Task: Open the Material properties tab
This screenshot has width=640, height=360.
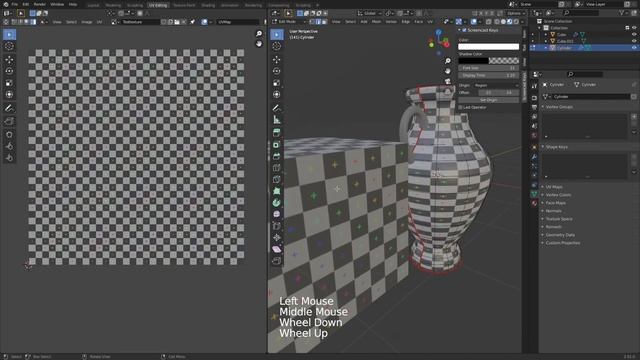Action: 534,203
